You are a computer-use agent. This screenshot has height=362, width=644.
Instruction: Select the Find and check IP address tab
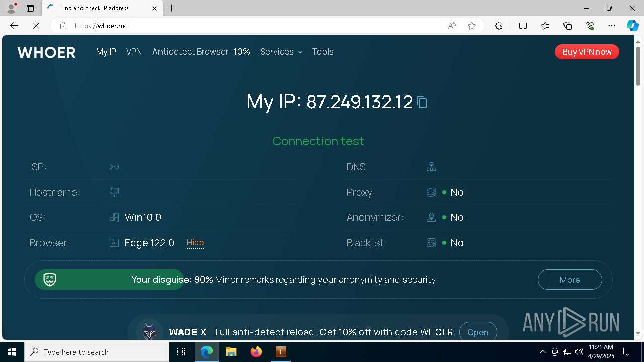[x=102, y=8]
